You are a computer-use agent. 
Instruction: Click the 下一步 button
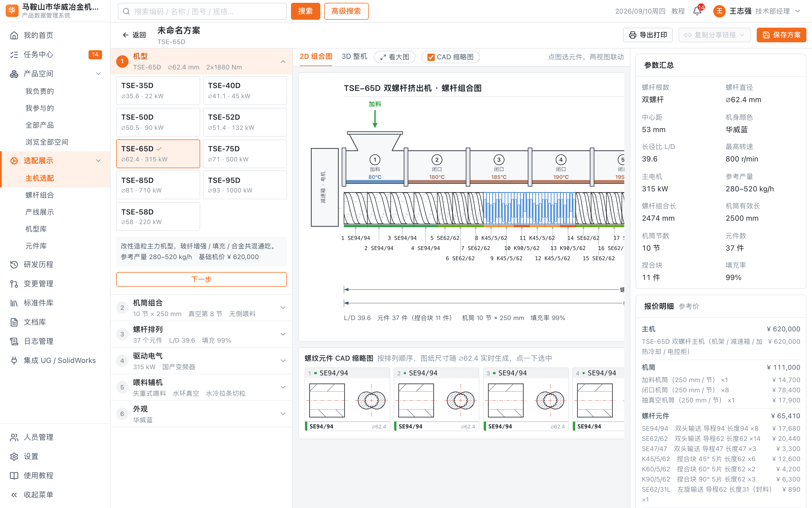201,279
